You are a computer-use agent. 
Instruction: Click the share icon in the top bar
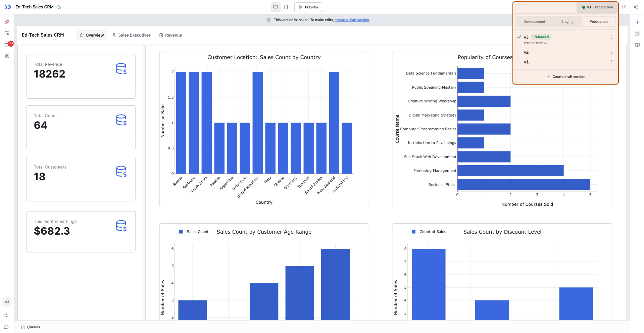click(636, 7)
